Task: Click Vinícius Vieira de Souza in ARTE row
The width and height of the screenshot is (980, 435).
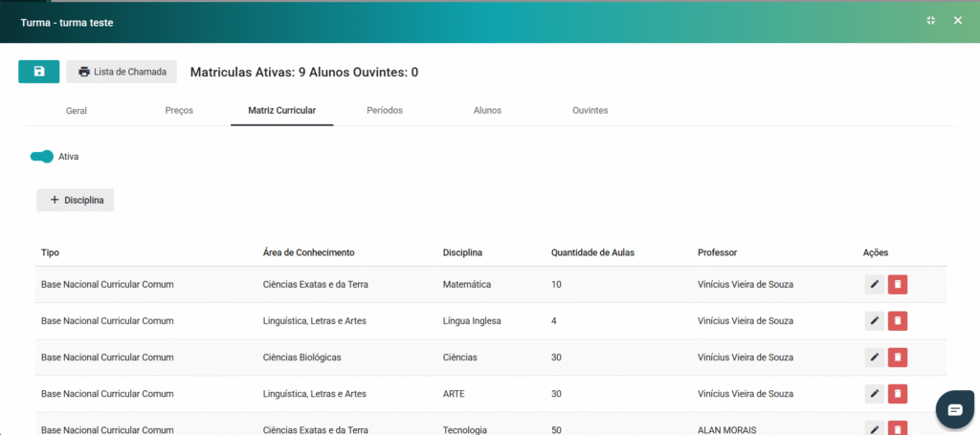Action: click(x=746, y=394)
